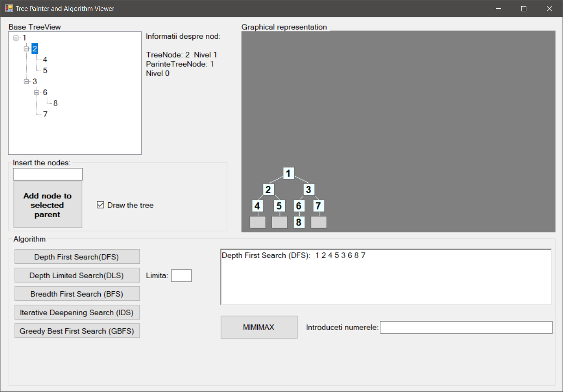This screenshot has width=563, height=392.
Task: Select highlighted tree node 2
Action: coord(35,48)
